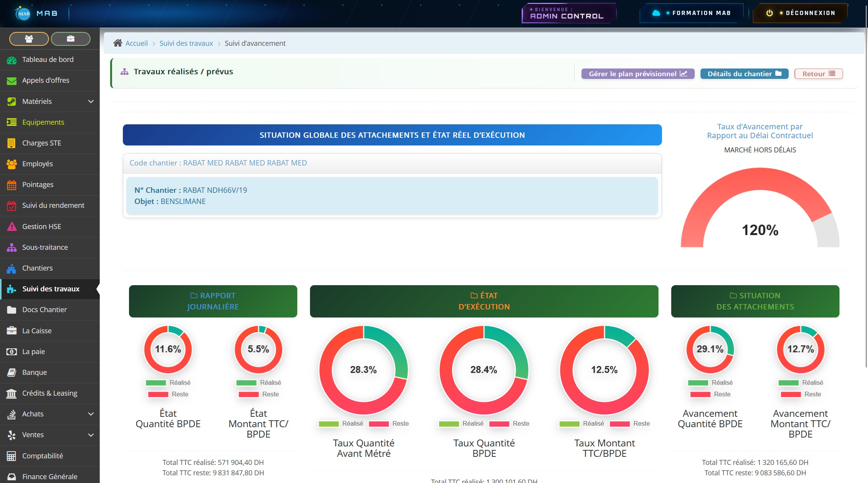The height and width of the screenshot is (483, 868).
Task: Click the Retour button
Action: [x=818, y=74]
